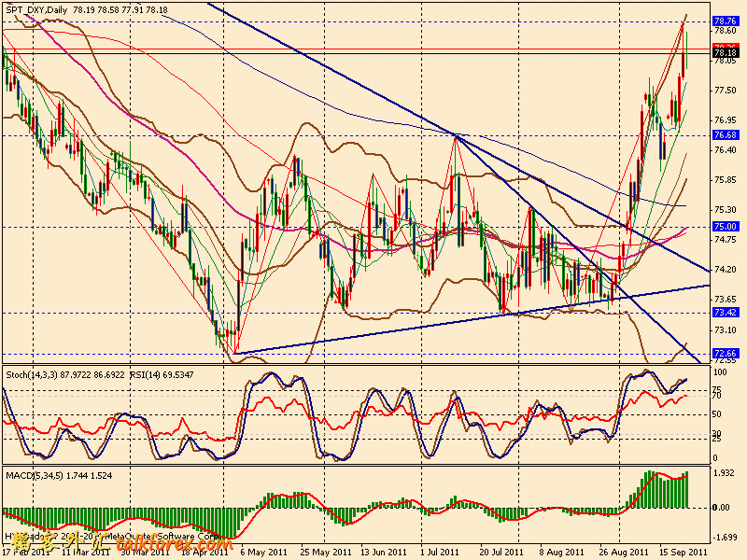
Task: Click the 74.75 price axis value
Action: pyautogui.click(x=726, y=240)
